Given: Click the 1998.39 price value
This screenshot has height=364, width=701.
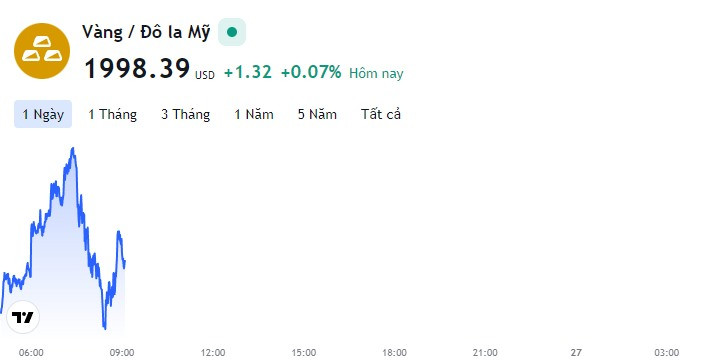Looking at the screenshot, I should [x=137, y=69].
